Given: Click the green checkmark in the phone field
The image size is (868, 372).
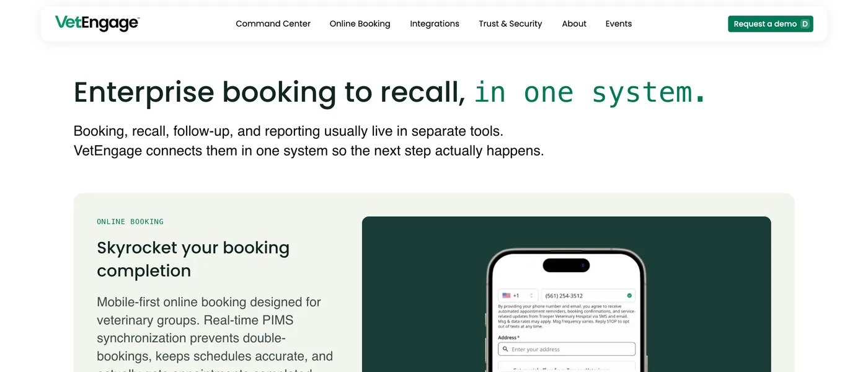Looking at the screenshot, I should [629, 296].
